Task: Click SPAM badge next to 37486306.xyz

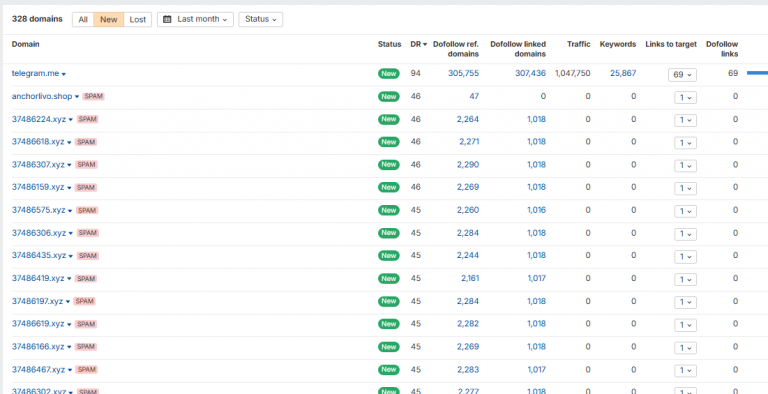Action: click(88, 233)
